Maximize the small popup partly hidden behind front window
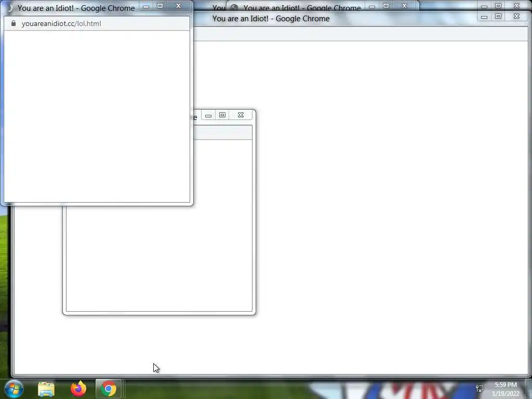Screen dimensions: 532x399 click(x=222, y=115)
